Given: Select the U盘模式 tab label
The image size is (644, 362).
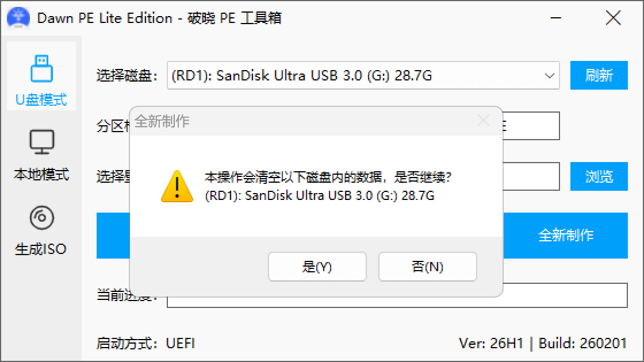Looking at the screenshot, I should click(x=41, y=100).
